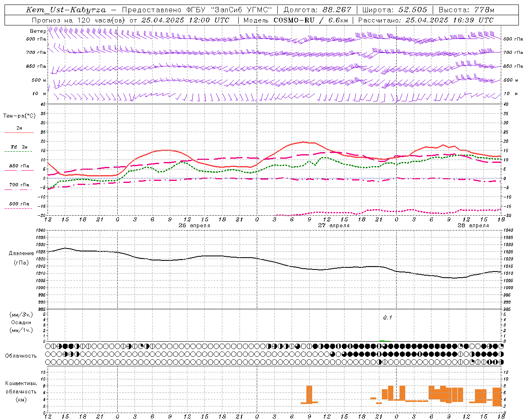Click the pink dotted line sample under the 500 гПа legend
The width and height of the screenshot is (525, 420).
(19, 208)
